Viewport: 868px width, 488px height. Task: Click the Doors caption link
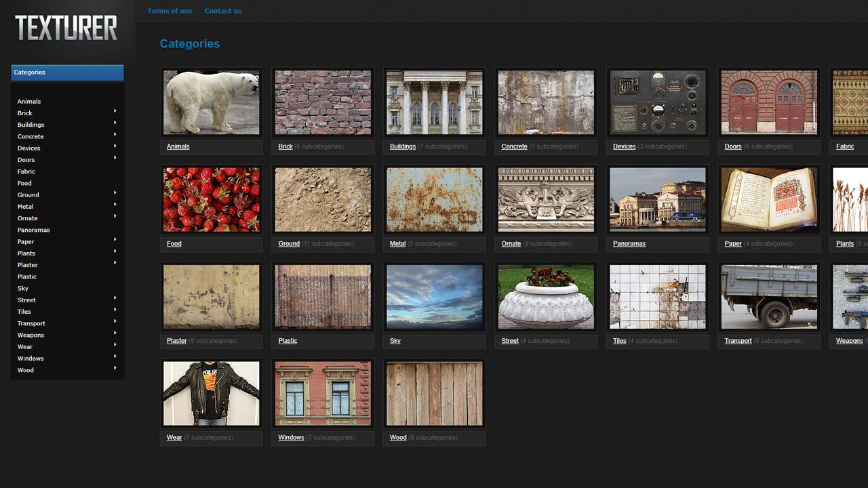click(x=733, y=146)
